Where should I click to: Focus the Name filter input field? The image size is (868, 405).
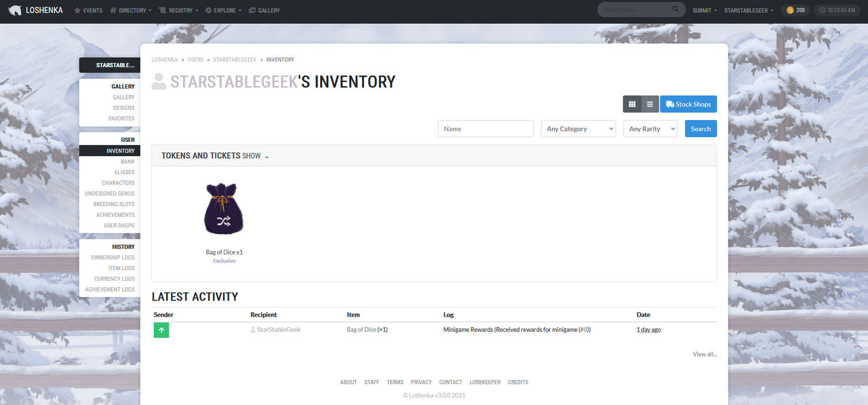(486, 129)
